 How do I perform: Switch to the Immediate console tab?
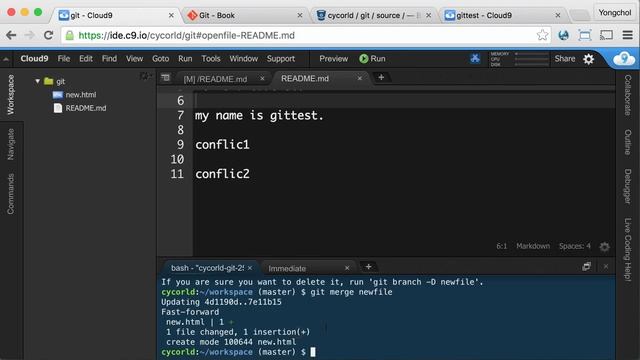point(287,269)
